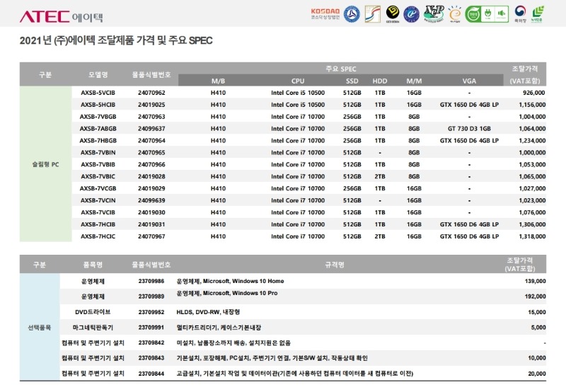
Task: Click identification number 24019031
Action: [x=151, y=224]
